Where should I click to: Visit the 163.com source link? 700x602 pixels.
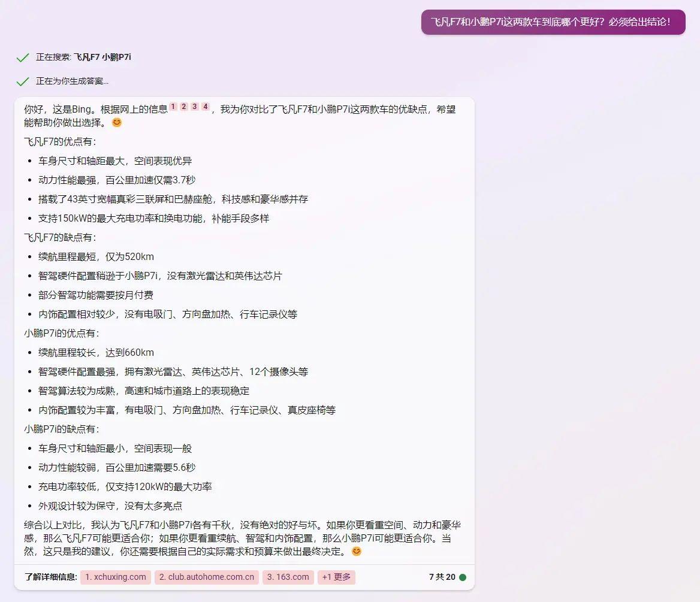(x=288, y=577)
